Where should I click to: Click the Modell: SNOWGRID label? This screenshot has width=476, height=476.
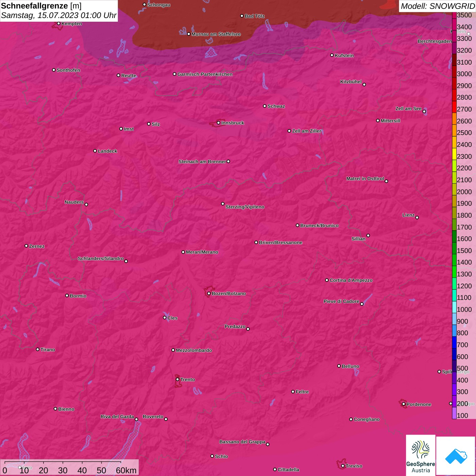coord(438,6)
